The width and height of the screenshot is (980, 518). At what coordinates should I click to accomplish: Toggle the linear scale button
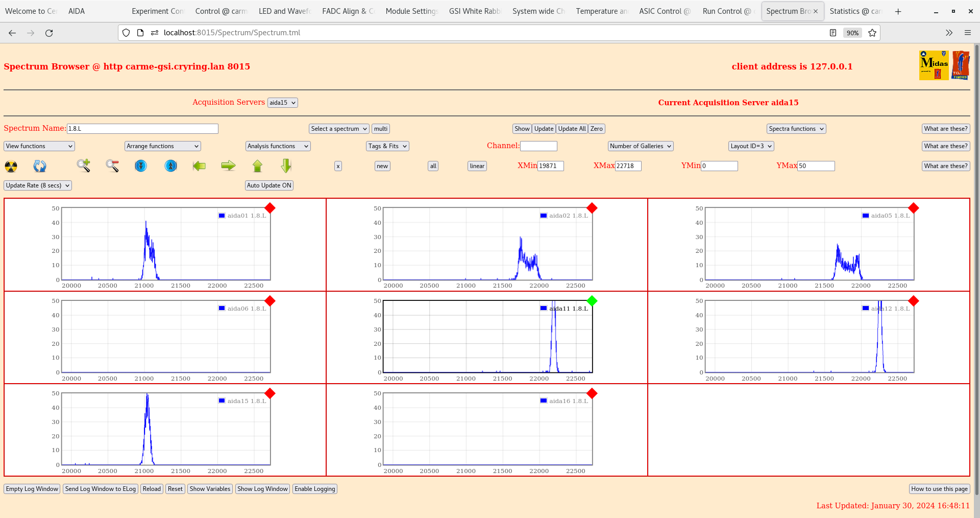pyautogui.click(x=477, y=166)
